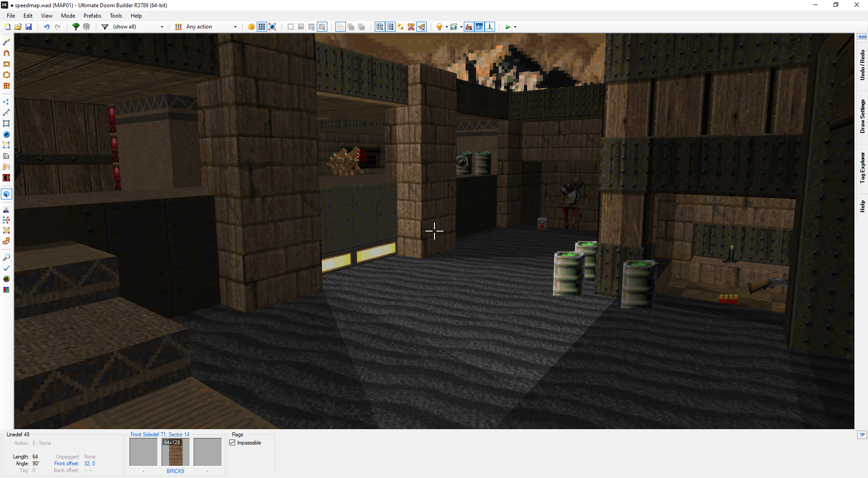868x478 pixels.
Task: Open the Tools menu
Action: [116, 15]
